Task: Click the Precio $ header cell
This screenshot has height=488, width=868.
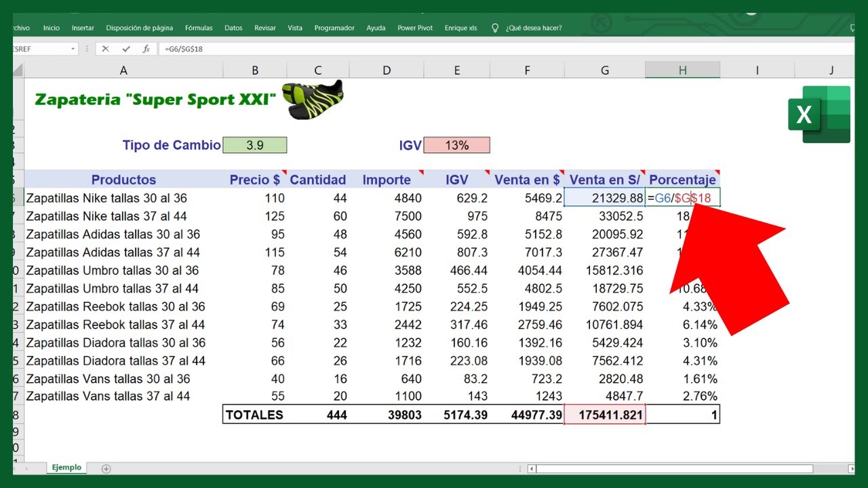Action: coord(255,180)
